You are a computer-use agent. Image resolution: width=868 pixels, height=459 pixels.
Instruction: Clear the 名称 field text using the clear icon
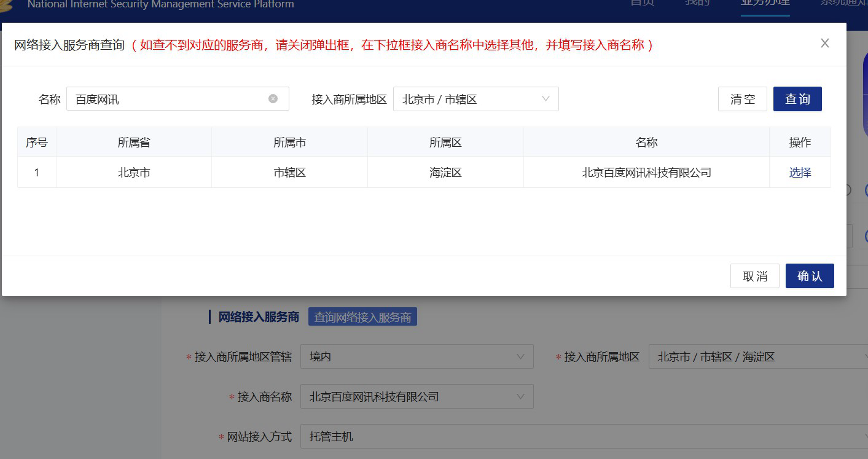[x=273, y=98]
